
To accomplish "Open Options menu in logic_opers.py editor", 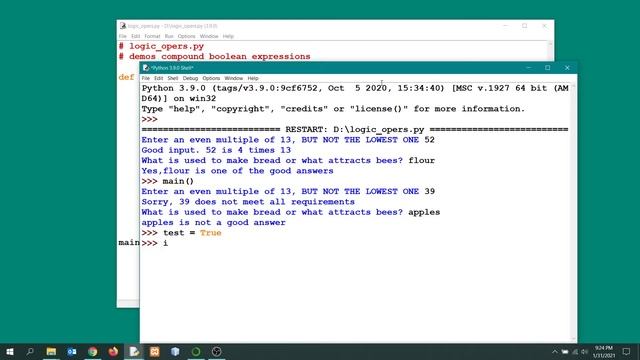I will pyautogui.click(x=187, y=36).
